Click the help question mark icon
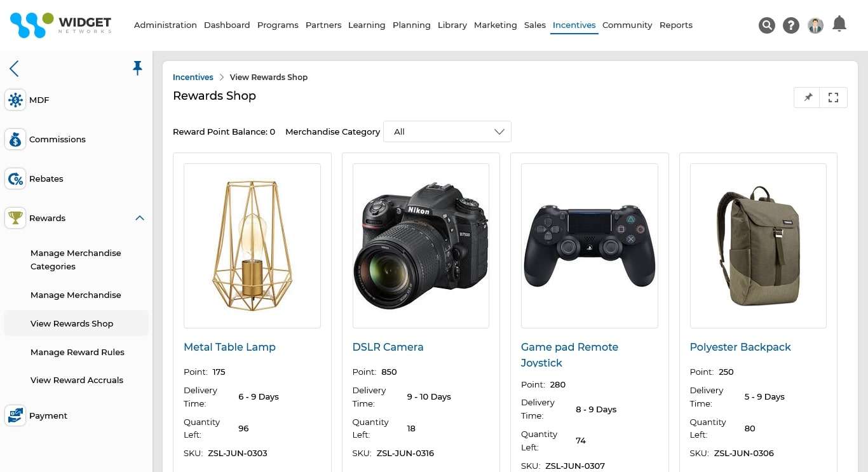Image resolution: width=868 pixels, height=472 pixels. (x=791, y=25)
